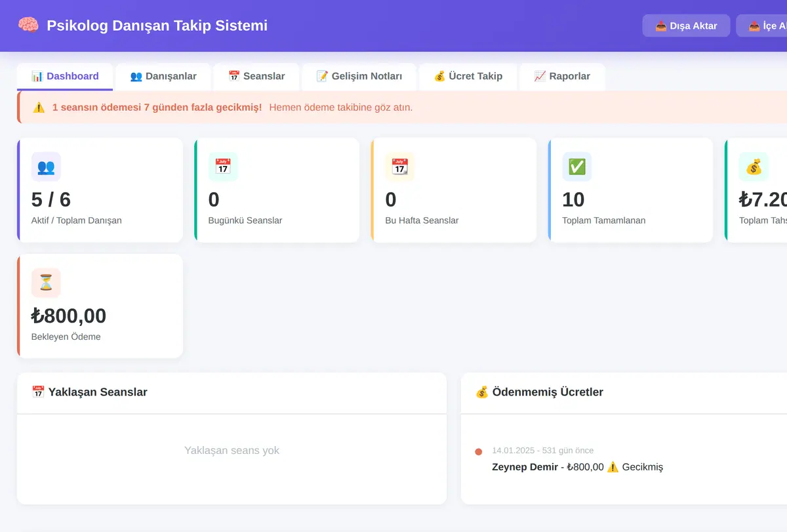The image size is (787, 532).
Task: Click 'Hemen ödeme takibine göz atın.' text
Action: pyautogui.click(x=341, y=107)
